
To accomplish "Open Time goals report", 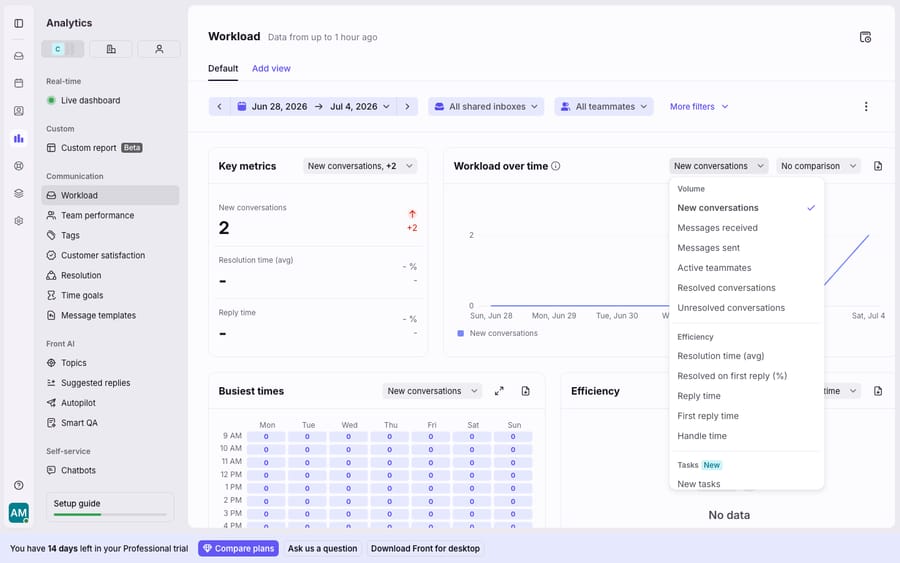I will [110, 296].
